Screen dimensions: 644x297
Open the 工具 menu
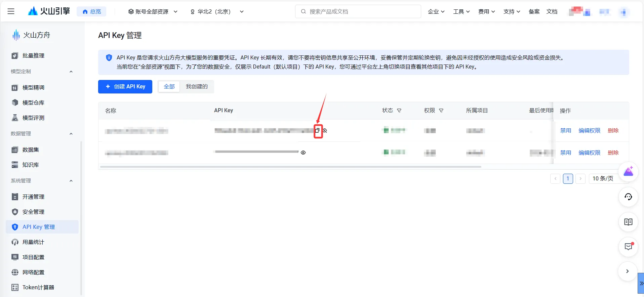point(461,11)
